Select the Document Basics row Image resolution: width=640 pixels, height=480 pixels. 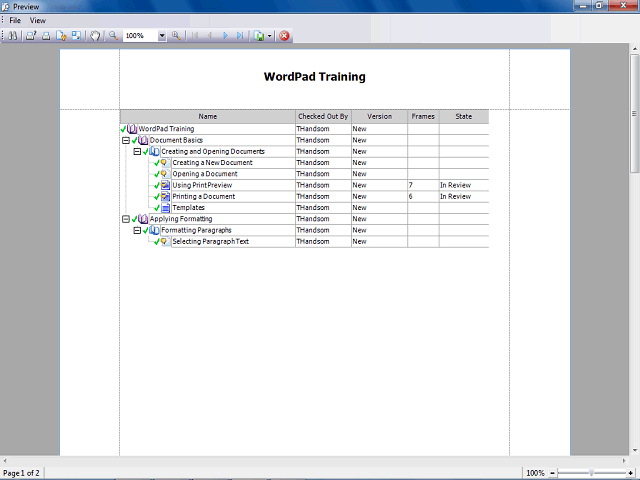(304, 140)
